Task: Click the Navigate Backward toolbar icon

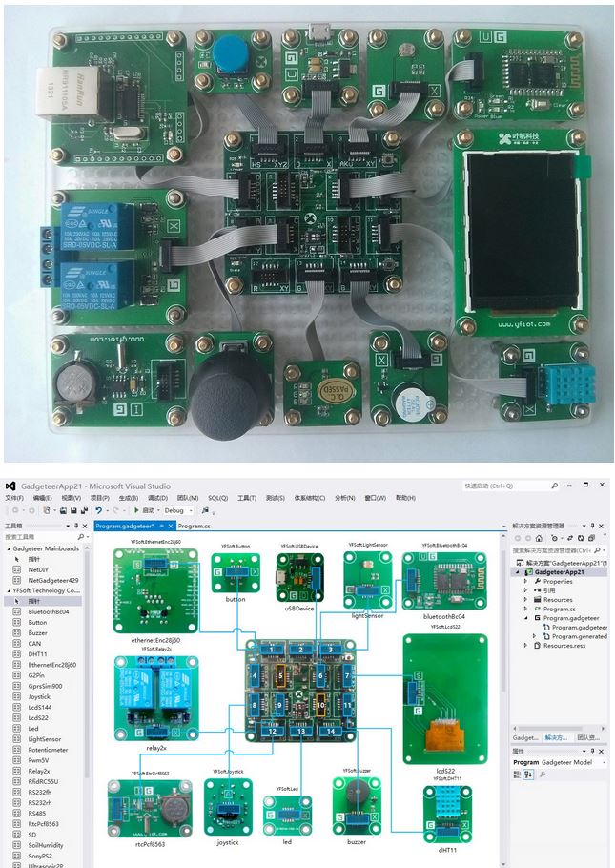Action: (15, 510)
